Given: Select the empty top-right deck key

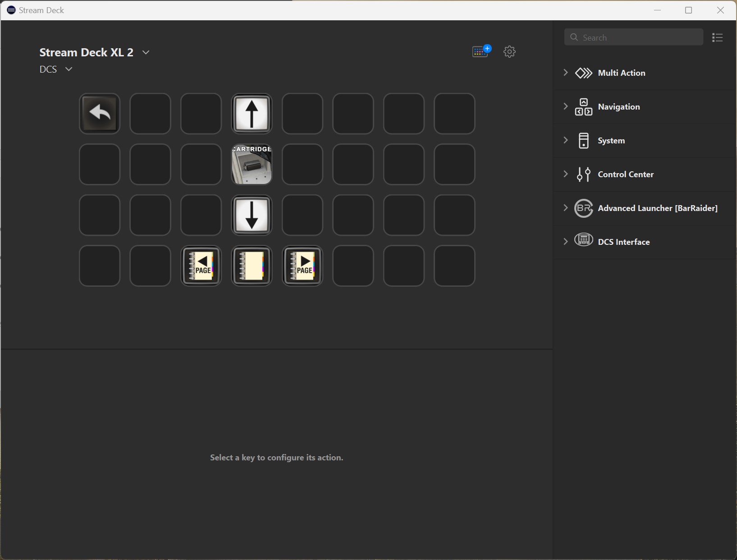Looking at the screenshot, I should (454, 114).
